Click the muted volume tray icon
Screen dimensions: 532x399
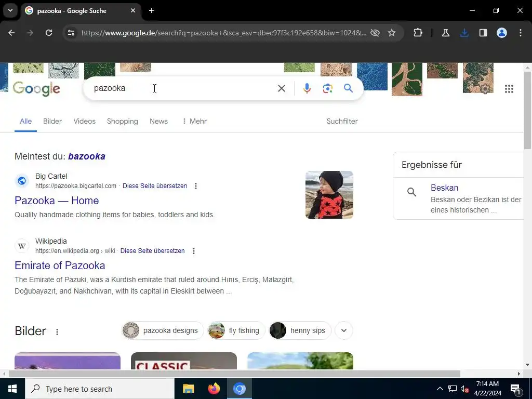(x=464, y=389)
